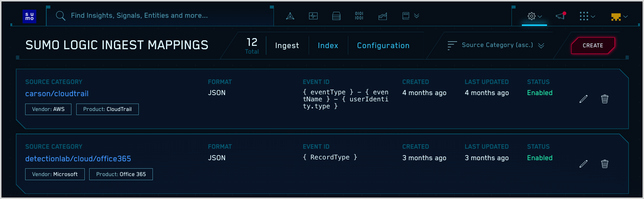This screenshot has height=199, width=644.
Task: Edit the carson/cloudtrail mapping with pencil icon
Action: [x=583, y=99]
